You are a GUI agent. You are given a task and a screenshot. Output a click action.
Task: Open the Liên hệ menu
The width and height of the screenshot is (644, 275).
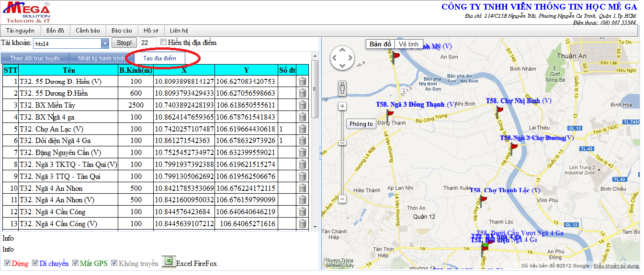(x=179, y=31)
